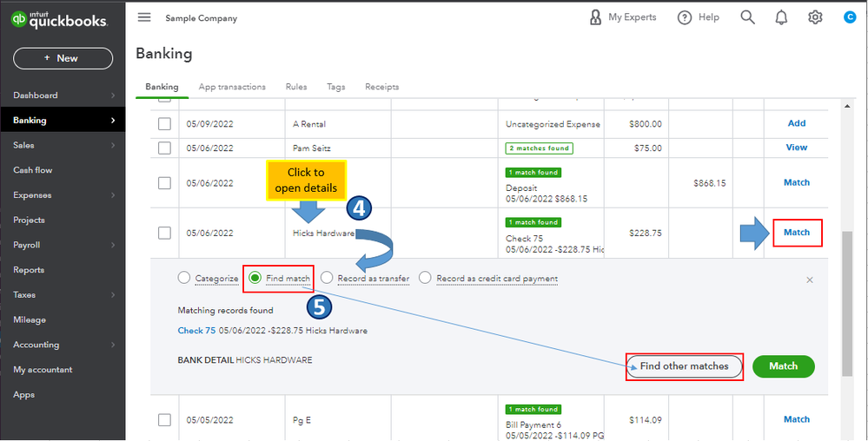
Task: Select the Find match radio option
Action: pos(255,278)
